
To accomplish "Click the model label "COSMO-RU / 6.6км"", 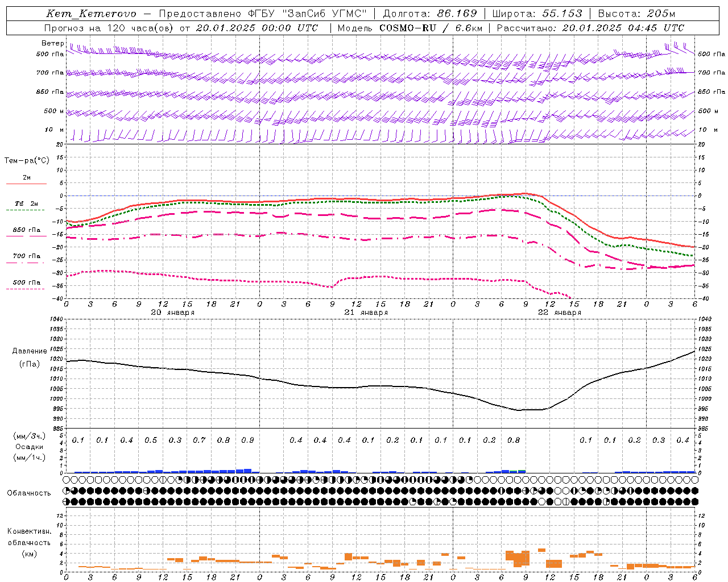I will click(x=431, y=28).
